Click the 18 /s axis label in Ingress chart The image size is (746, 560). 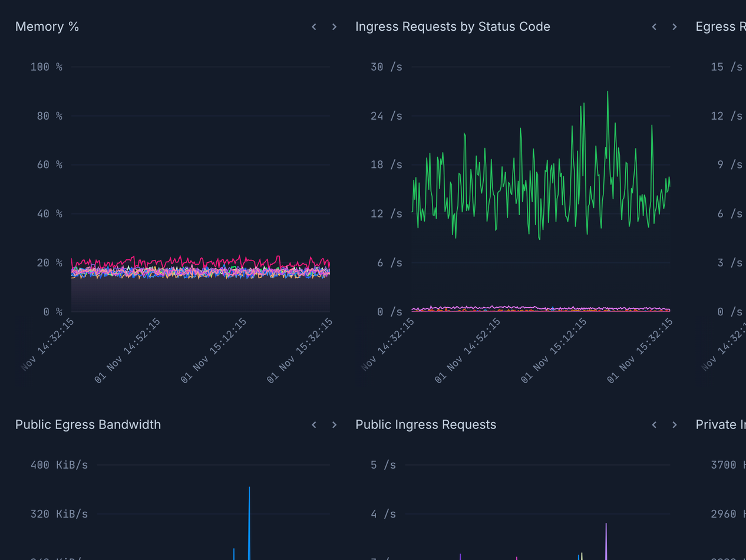tap(387, 164)
